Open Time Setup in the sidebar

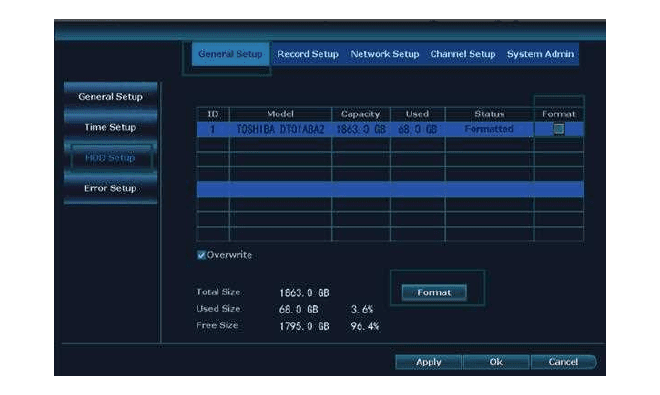point(110,127)
